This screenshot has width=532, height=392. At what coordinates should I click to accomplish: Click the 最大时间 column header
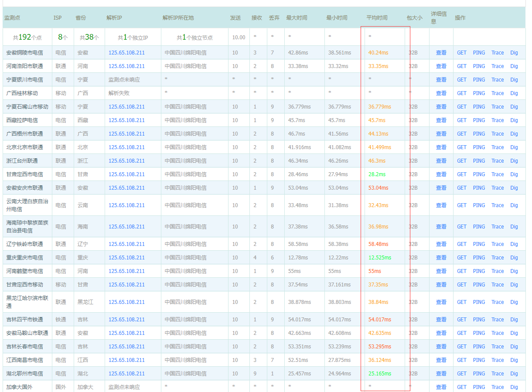pyautogui.click(x=297, y=18)
